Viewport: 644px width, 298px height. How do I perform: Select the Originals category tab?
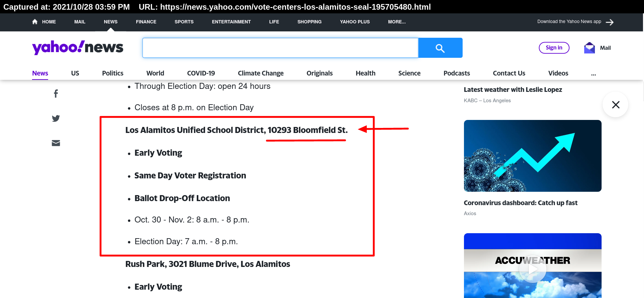320,73
